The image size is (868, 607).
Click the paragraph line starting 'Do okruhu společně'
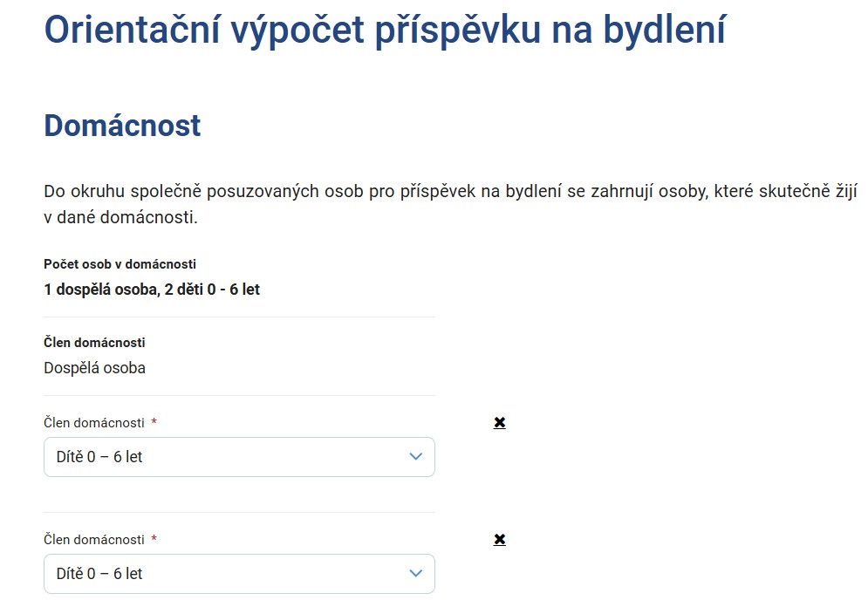click(x=449, y=192)
